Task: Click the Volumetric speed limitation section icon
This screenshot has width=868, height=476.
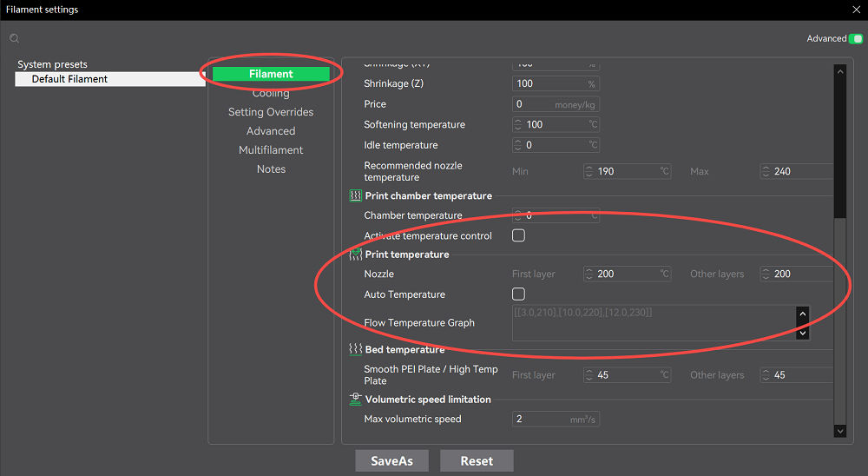Action: tap(355, 400)
